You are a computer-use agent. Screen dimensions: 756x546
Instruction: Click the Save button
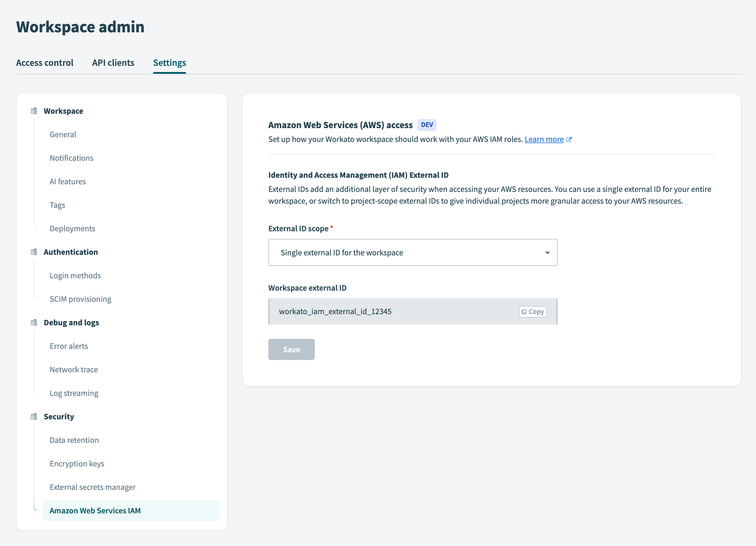pos(291,349)
